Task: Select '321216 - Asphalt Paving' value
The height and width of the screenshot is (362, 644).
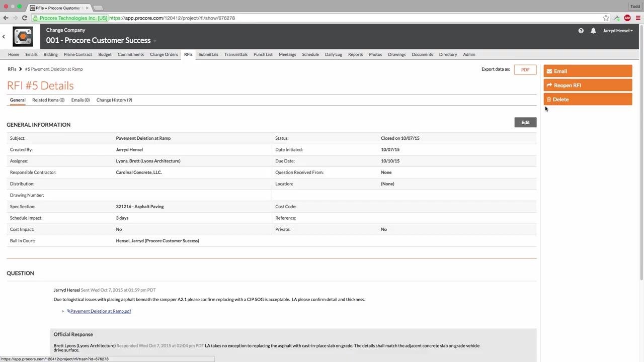Action: (140, 207)
